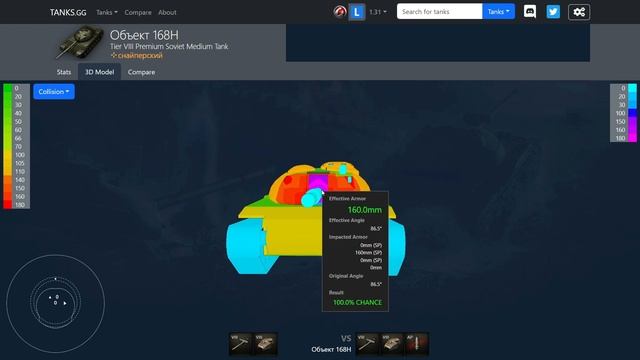
Task: Open the About page link
Action: pos(167,12)
